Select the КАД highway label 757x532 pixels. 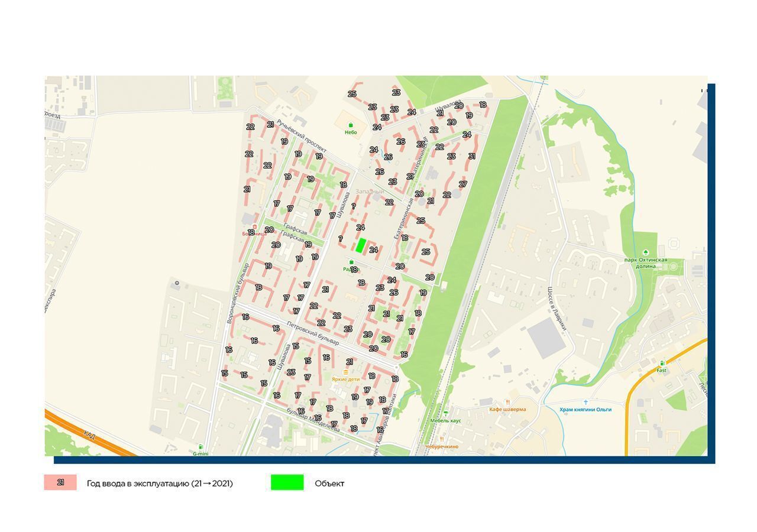[89, 436]
